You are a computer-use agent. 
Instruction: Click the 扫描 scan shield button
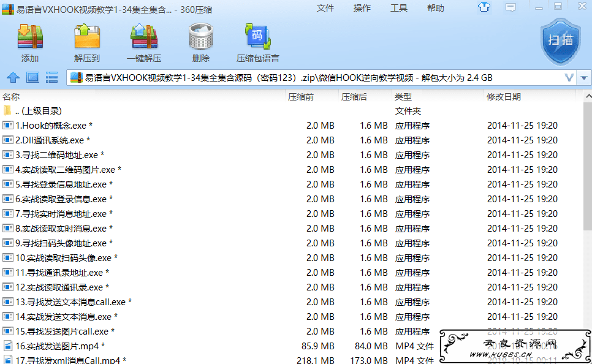[x=560, y=42]
